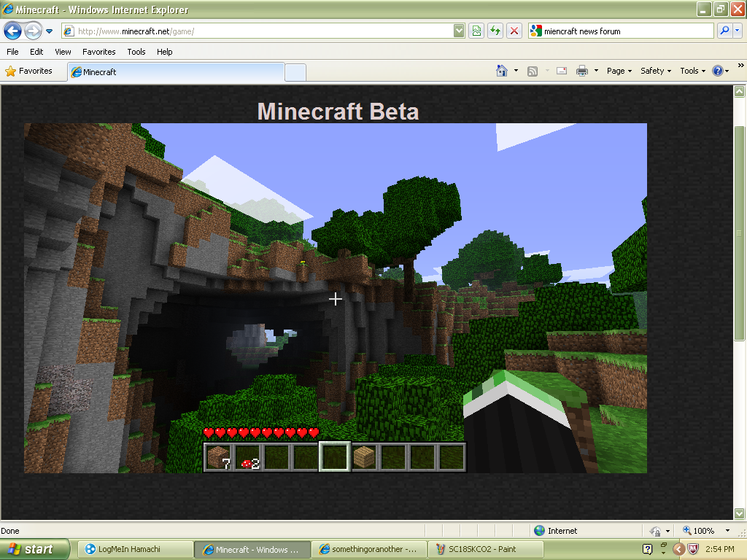Switch to SC185KCO2 - Paint taskbar window
The height and width of the screenshot is (560, 747).
(485, 549)
